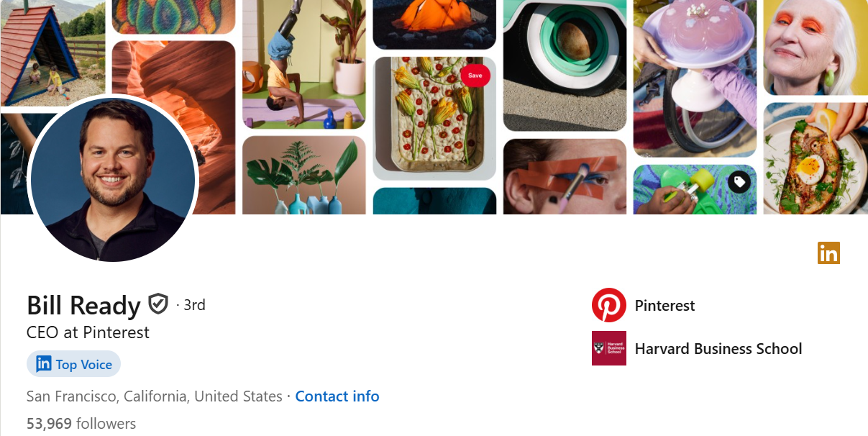Click the black tag icon on skateboard image
This screenshot has width=868, height=436.
[739, 182]
